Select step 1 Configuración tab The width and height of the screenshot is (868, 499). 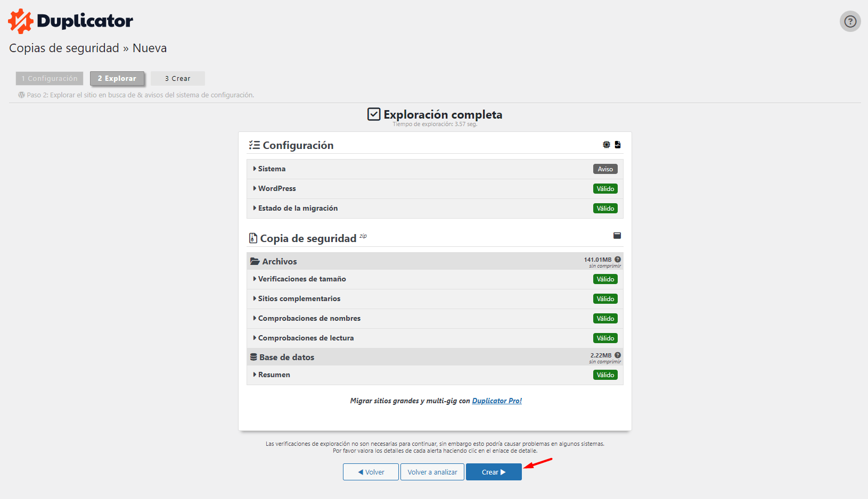point(50,78)
